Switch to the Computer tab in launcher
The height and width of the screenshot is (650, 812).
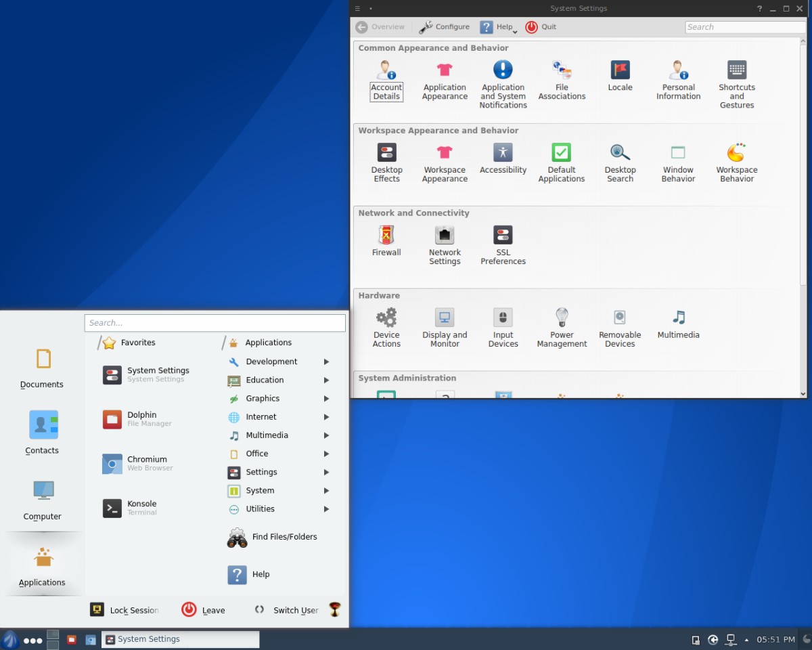pyautogui.click(x=43, y=500)
